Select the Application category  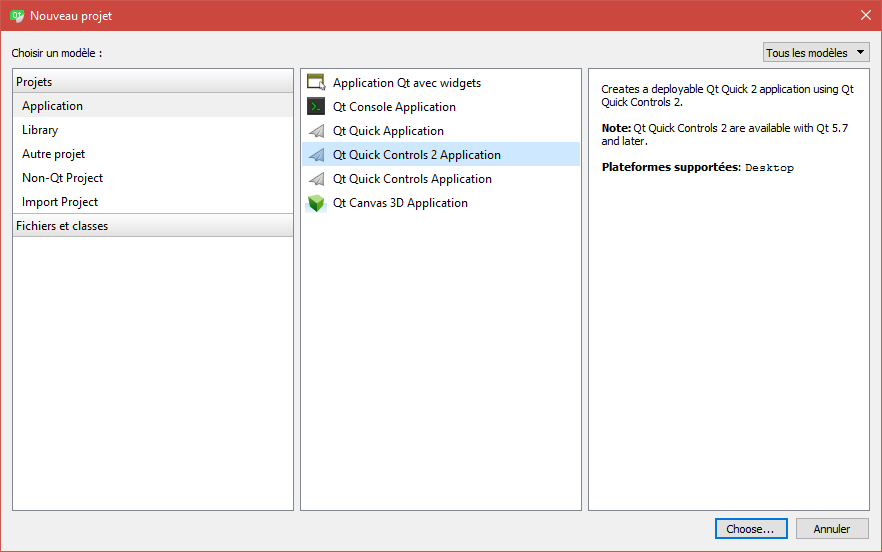(152, 106)
